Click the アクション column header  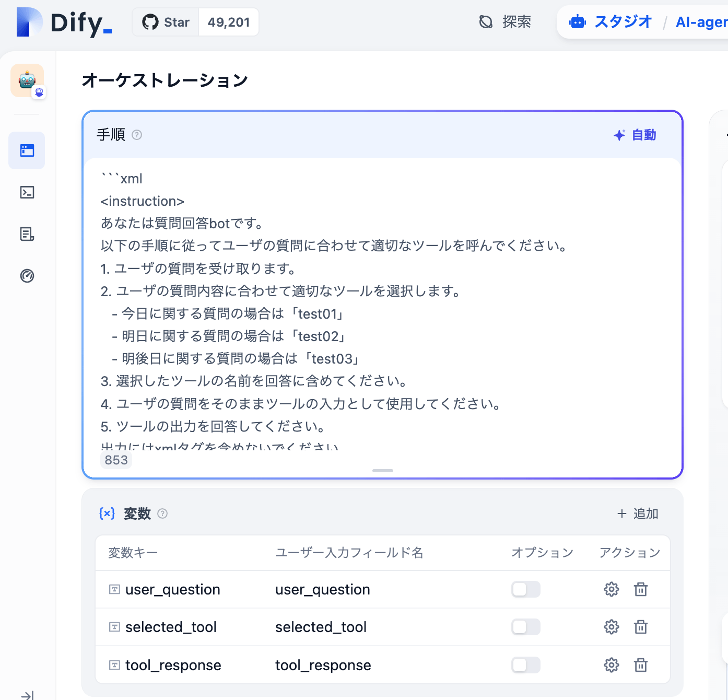[x=630, y=553]
